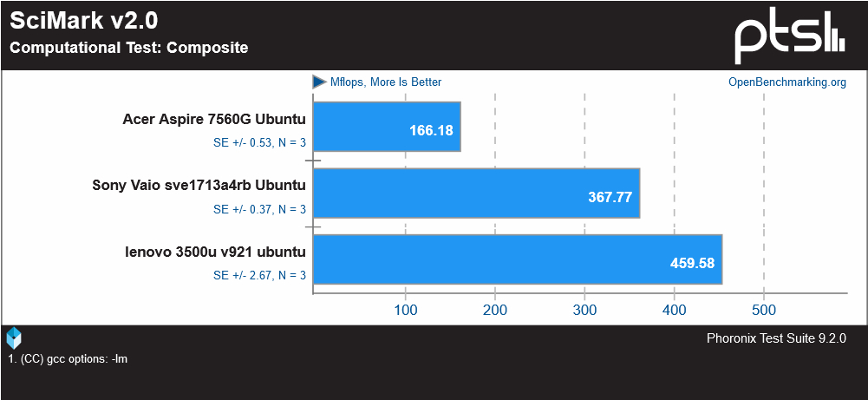Image resolution: width=868 pixels, height=400 pixels.
Task: Click the 367.77 value label
Action: [x=610, y=197]
